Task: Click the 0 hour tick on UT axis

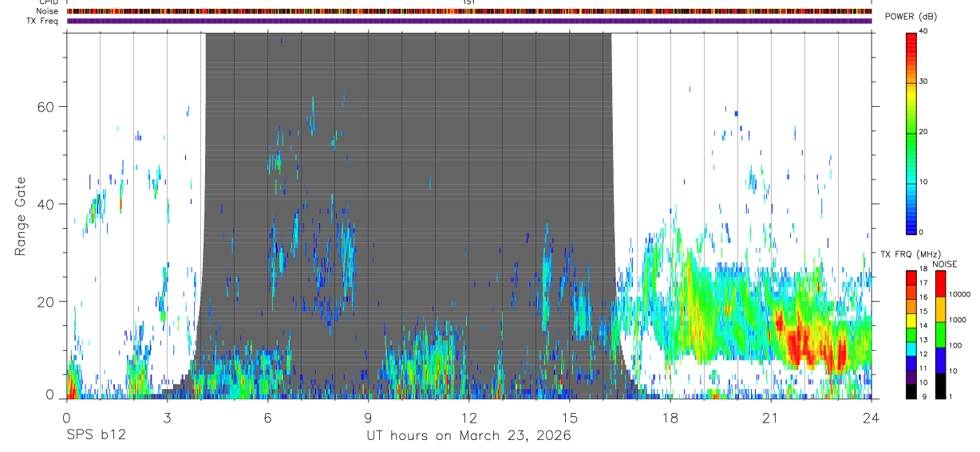Action: 66,417
